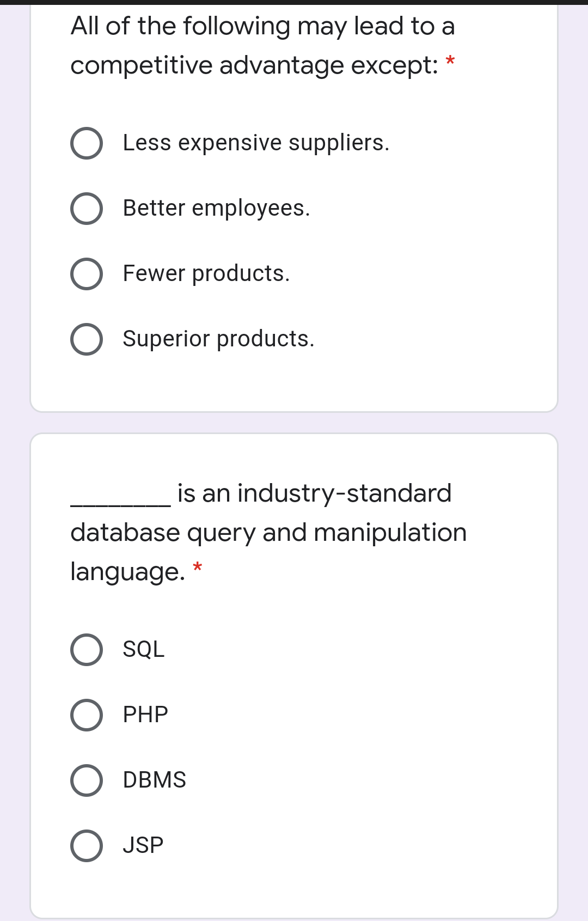Pick the 'Fewer products' radio option
588x921 pixels.
click(x=87, y=274)
